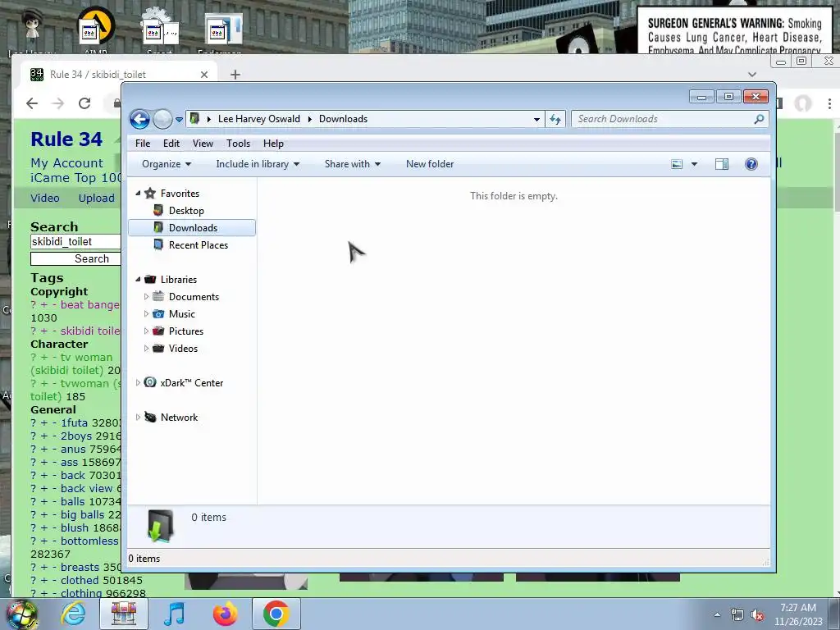
Task: Click the Favorites star icon
Action: pyautogui.click(x=150, y=193)
